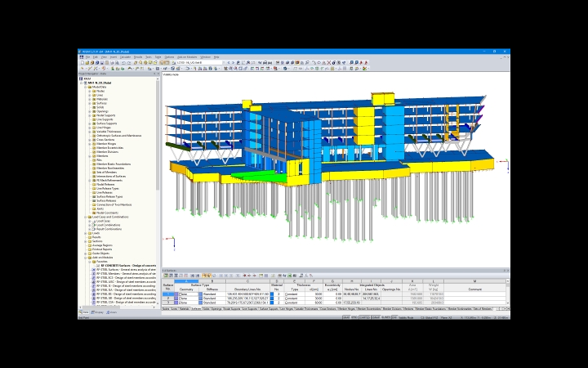This screenshot has width=588, height=368.
Task: Switch to the Materials table tab
Action: (184, 309)
